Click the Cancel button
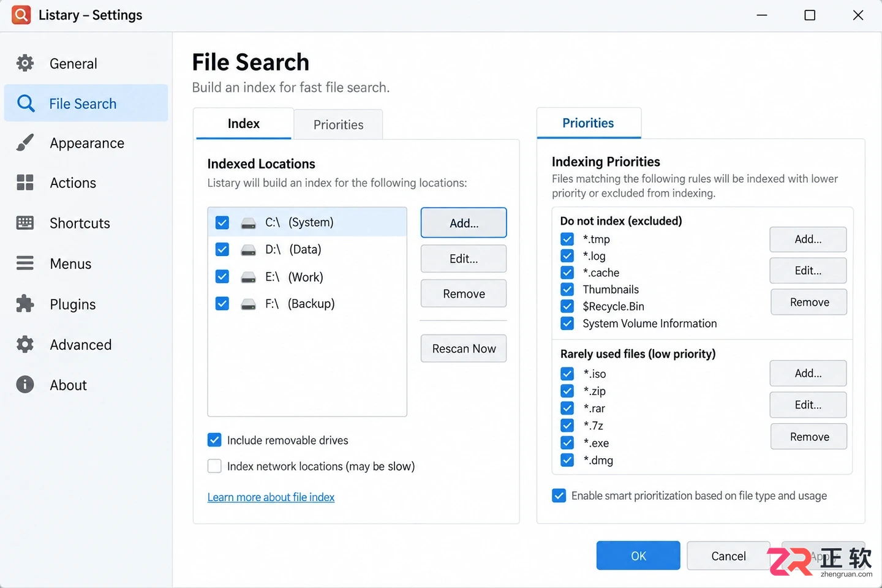 pos(728,556)
